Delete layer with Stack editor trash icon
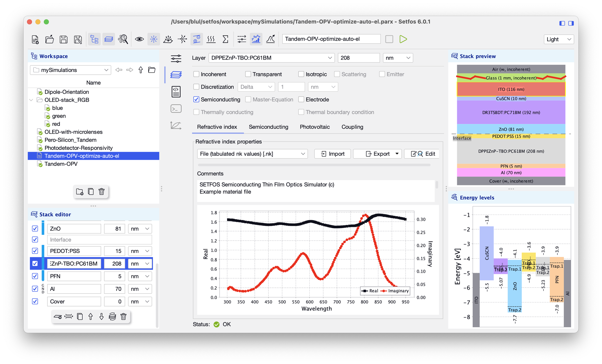 [x=123, y=317]
